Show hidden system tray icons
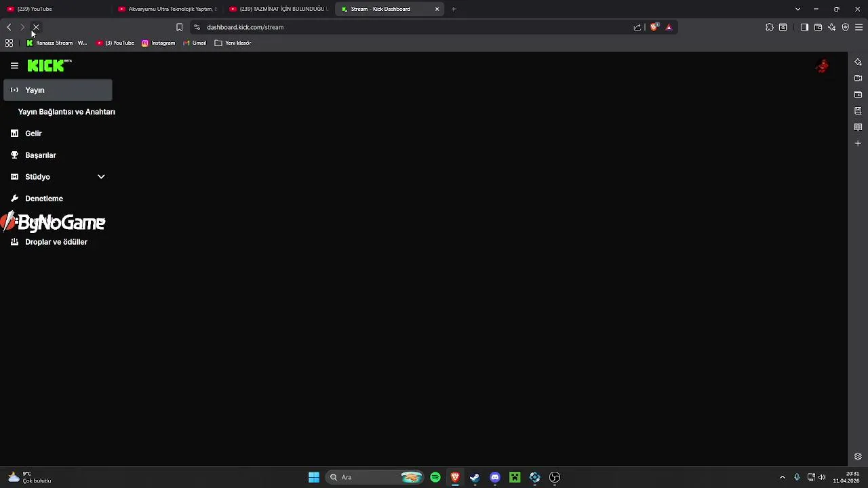Image resolution: width=868 pixels, height=488 pixels. point(783,477)
